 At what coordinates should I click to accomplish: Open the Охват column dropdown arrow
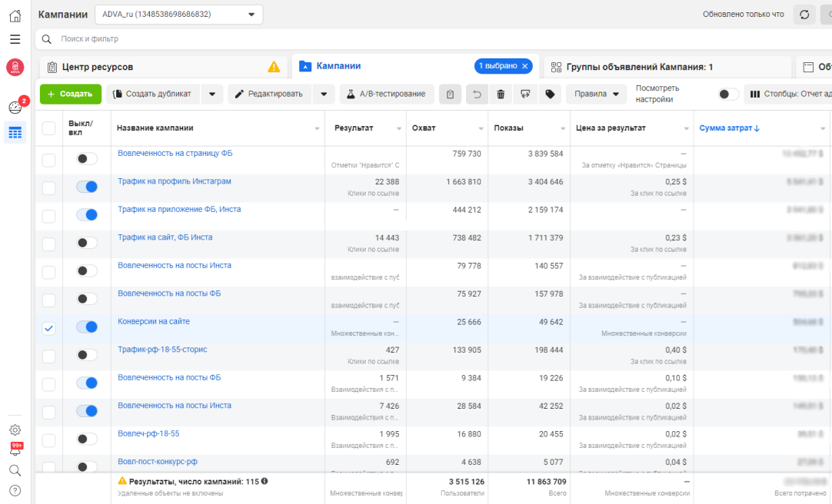point(481,129)
